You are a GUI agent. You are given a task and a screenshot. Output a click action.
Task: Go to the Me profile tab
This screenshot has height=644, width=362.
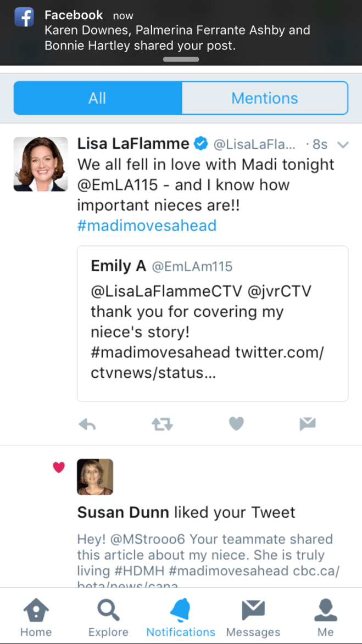click(x=325, y=611)
